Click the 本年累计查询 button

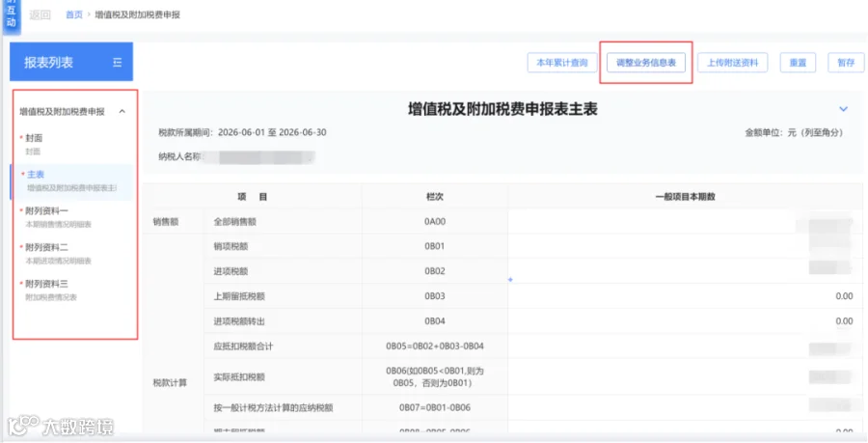tap(562, 63)
